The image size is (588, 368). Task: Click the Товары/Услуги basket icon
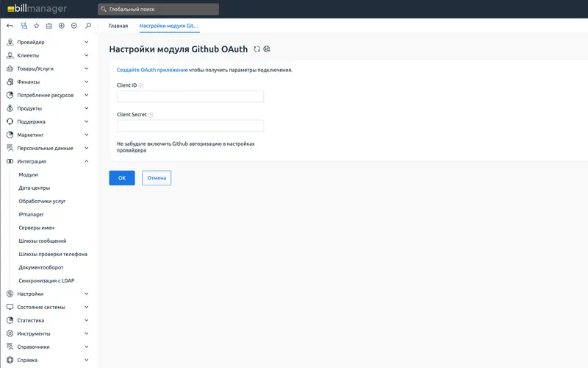coord(10,68)
